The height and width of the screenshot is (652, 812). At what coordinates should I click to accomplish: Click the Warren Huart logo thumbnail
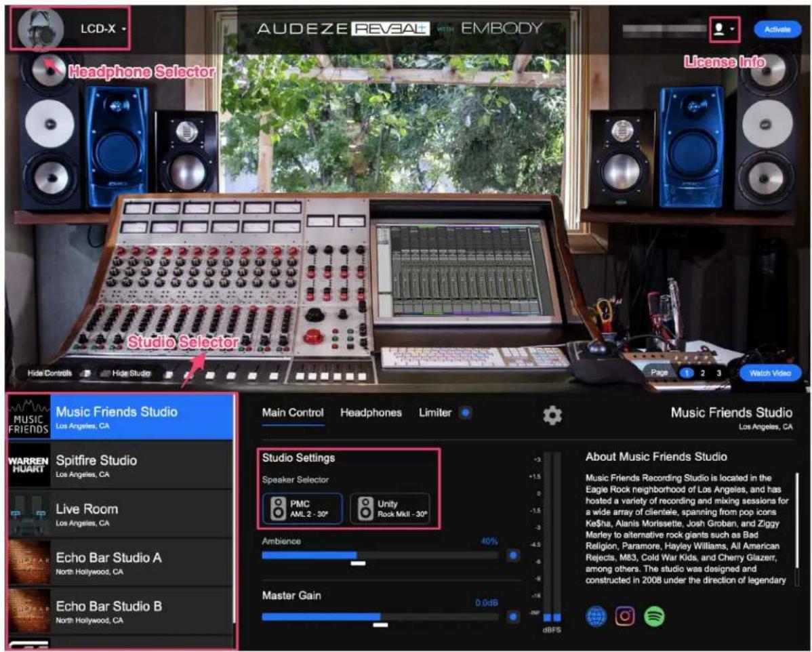29,465
